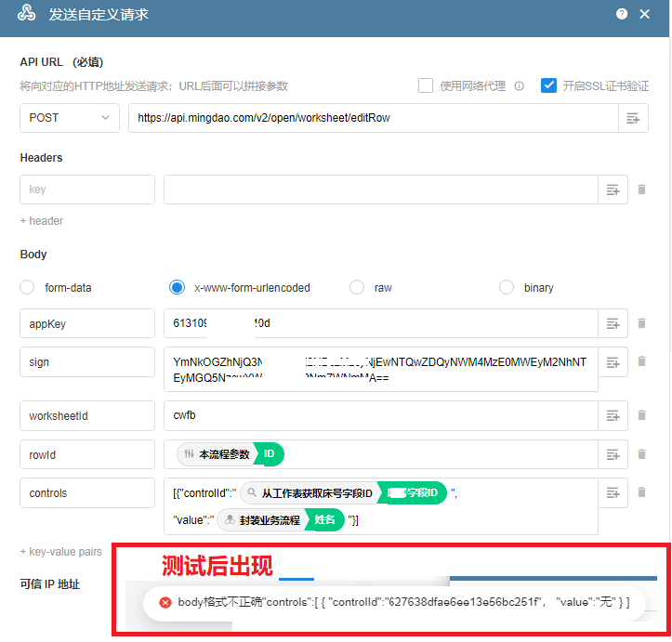Click the info icon next to 使用网络代理
Viewport: 672px width, 642px height.
520,86
